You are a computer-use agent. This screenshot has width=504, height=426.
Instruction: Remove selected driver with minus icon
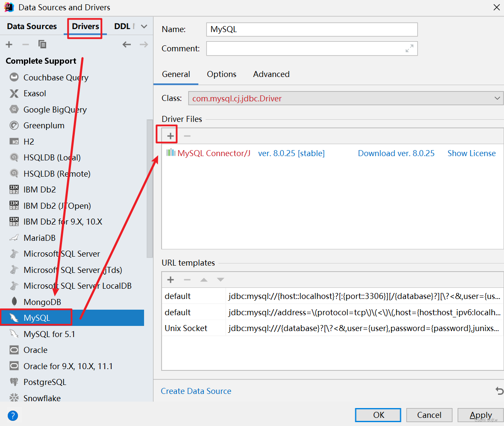click(x=26, y=44)
